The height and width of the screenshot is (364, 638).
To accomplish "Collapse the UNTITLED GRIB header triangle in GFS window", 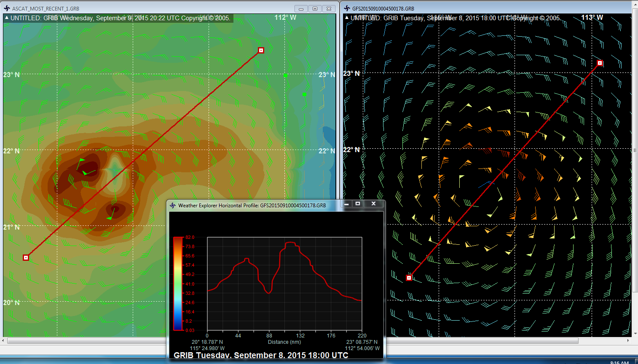I will point(346,18).
